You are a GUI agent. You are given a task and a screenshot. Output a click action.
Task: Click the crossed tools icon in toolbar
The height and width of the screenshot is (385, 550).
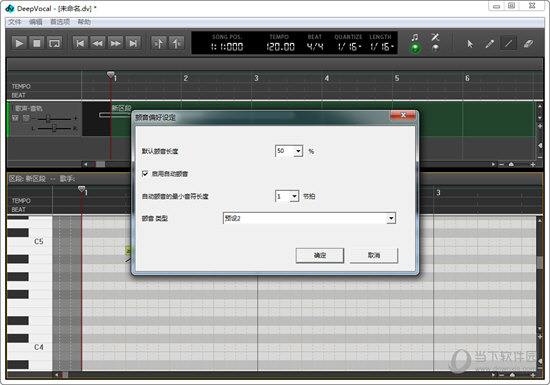click(x=435, y=37)
